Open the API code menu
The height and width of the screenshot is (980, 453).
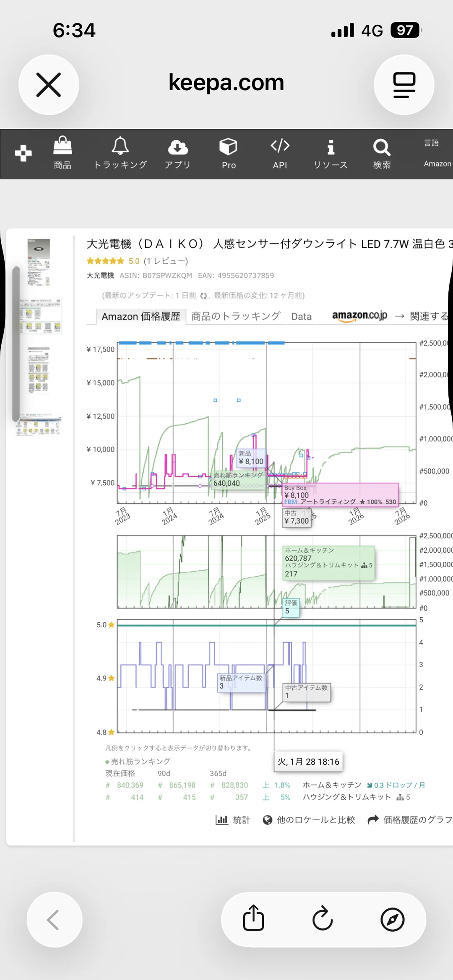(280, 153)
